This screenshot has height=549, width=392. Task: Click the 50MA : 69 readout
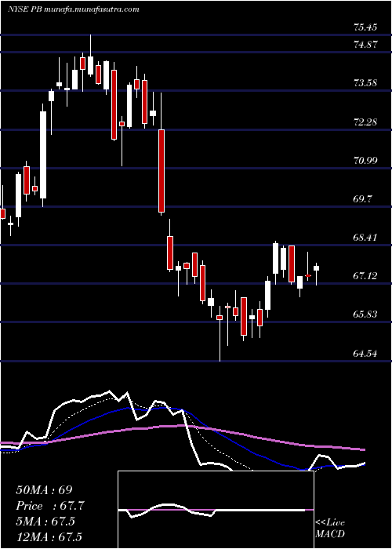pyautogui.click(x=44, y=490)
